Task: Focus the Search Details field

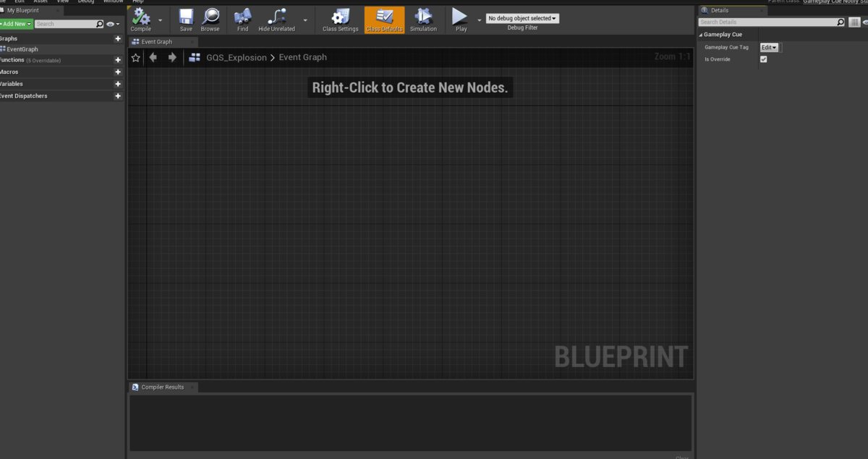Action: pos(767,22)
